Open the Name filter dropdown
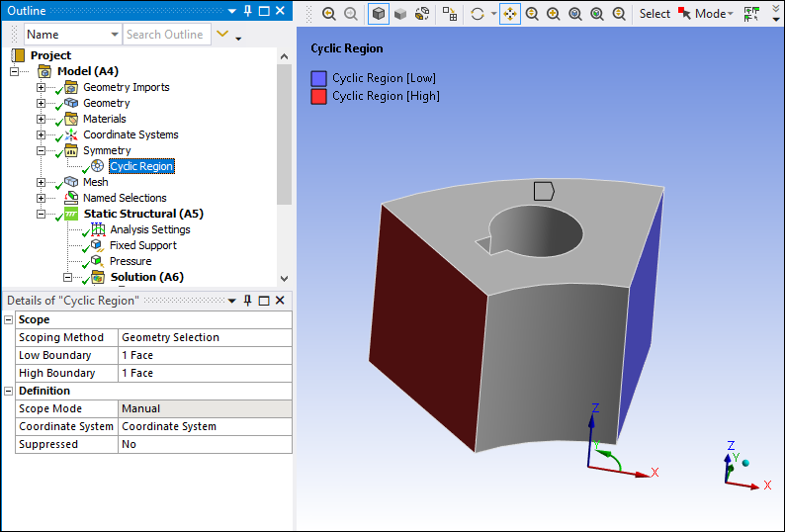 pyautogui.click(x=114, y=35)
